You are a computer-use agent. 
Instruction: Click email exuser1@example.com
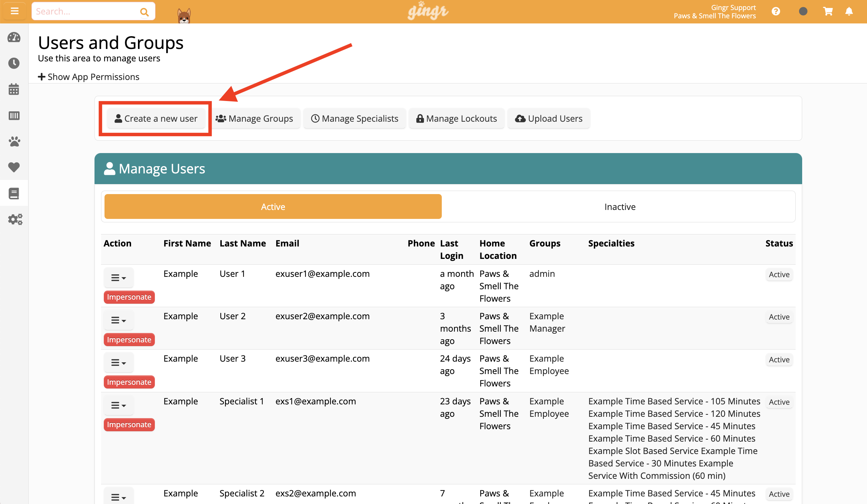coord(322,274)
